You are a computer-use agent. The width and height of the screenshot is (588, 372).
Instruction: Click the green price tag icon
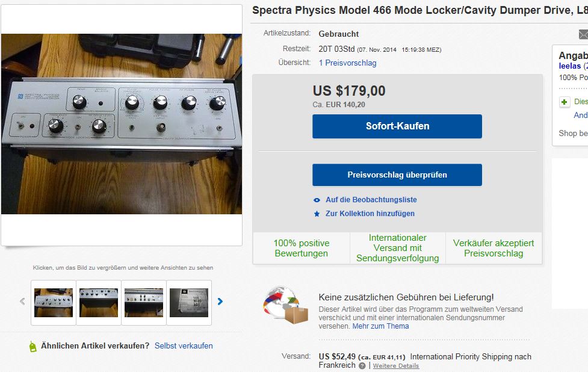pos(32,346)
